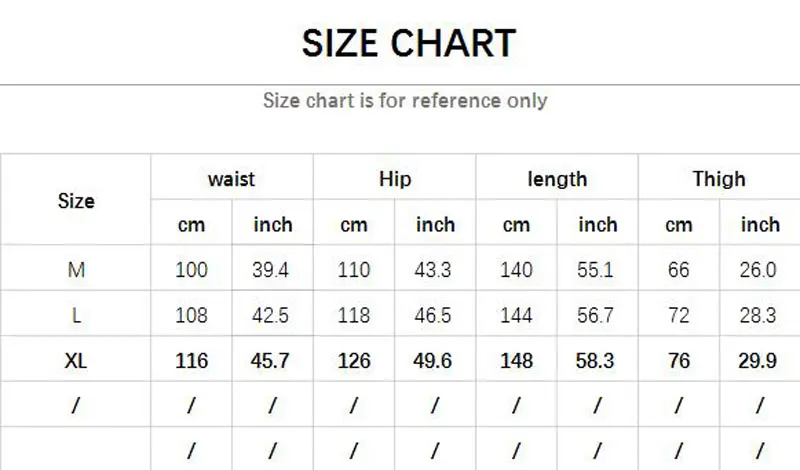Select the 43.3 inch hip cell
The width and height of the screenshot is (800, 470).
(433, 269)
